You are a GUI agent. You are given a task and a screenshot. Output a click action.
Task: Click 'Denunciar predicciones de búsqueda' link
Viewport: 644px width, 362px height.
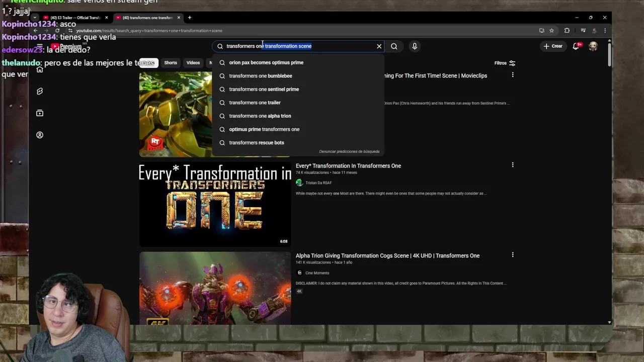[x=349, y=151]
